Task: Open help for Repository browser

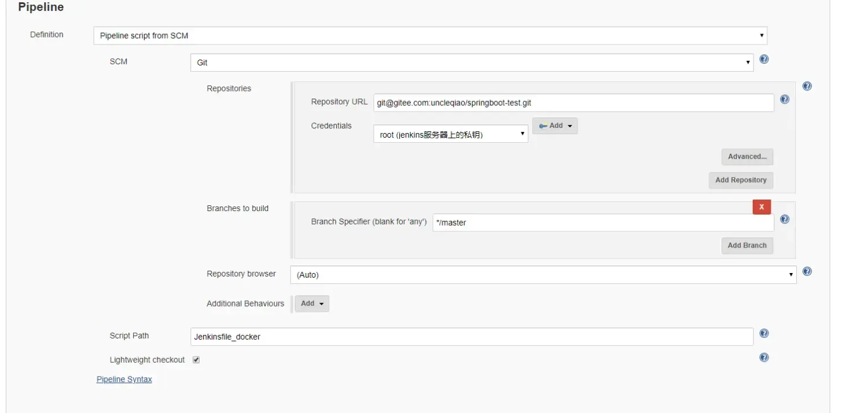Action: tap(807, 271)
